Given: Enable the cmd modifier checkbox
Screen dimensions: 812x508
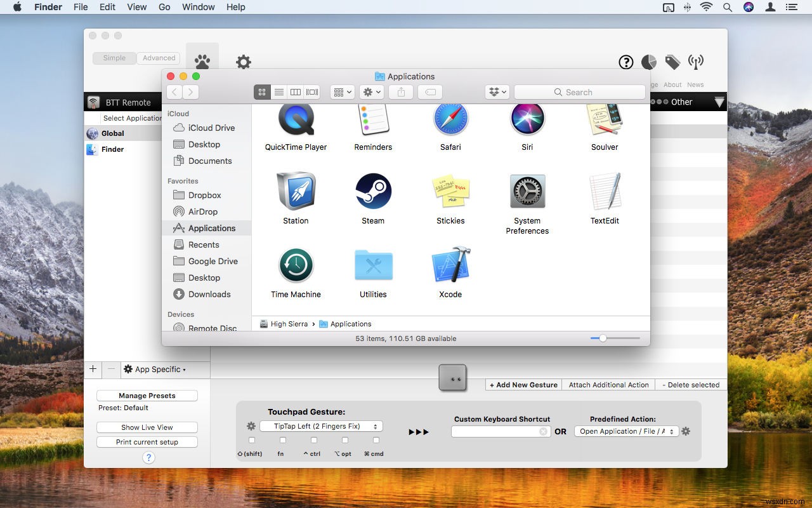Looking at the screenshot, I should [x=376, y=440].
